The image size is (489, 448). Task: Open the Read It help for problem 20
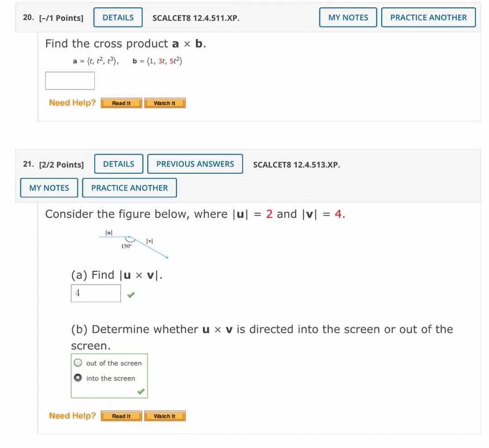tap(120, 103)
